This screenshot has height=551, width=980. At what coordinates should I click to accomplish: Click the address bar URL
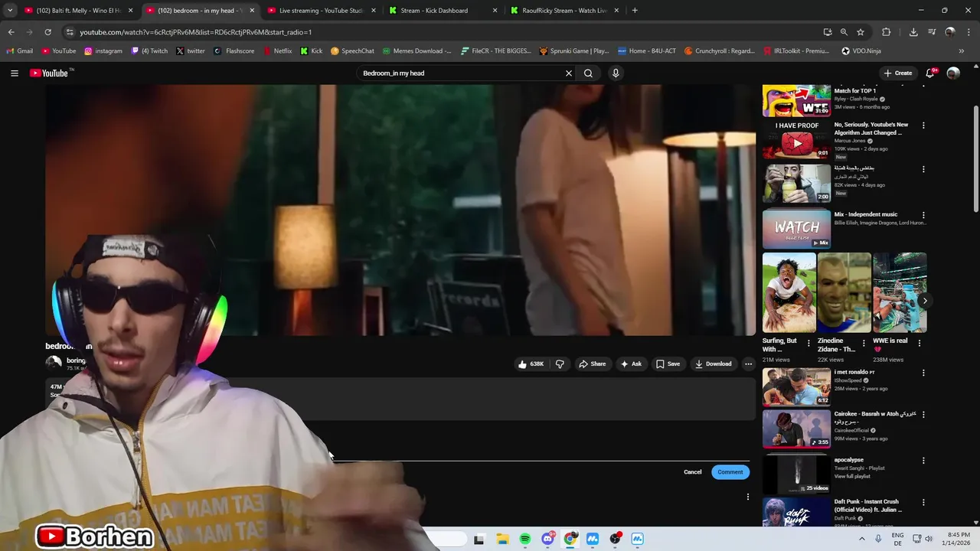(x=195, y=32)
